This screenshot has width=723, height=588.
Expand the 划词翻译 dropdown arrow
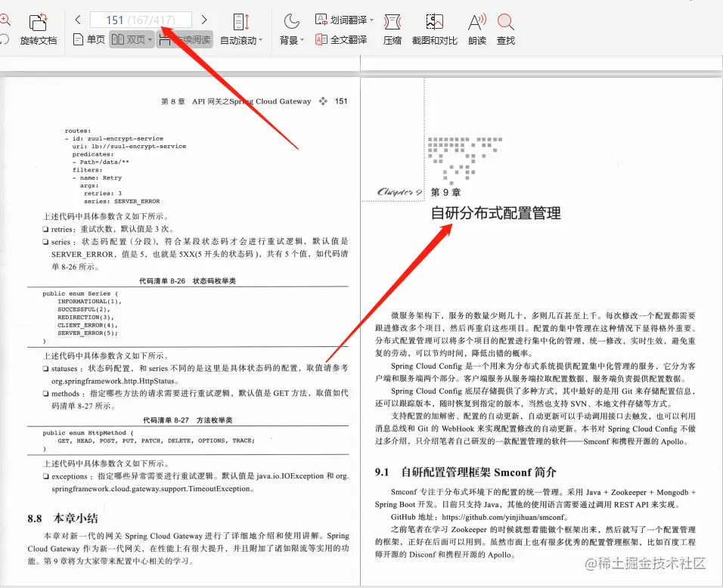tap(371, 20)
